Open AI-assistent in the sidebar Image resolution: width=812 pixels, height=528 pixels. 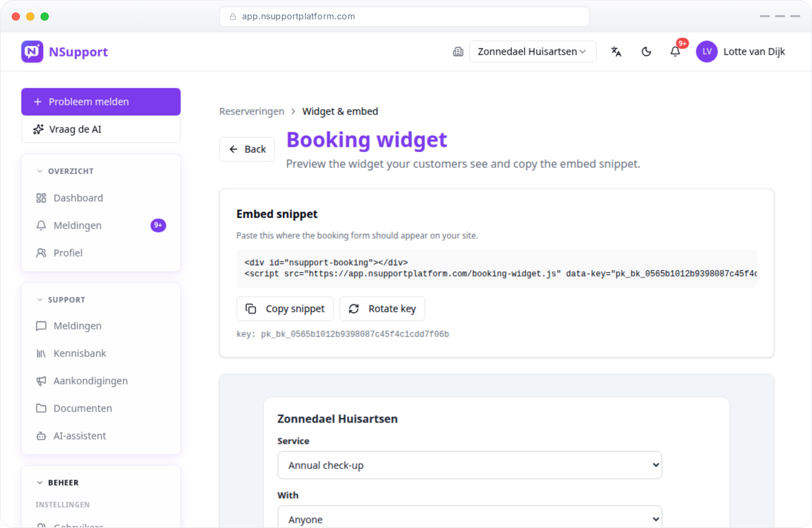tap(101, 436)
